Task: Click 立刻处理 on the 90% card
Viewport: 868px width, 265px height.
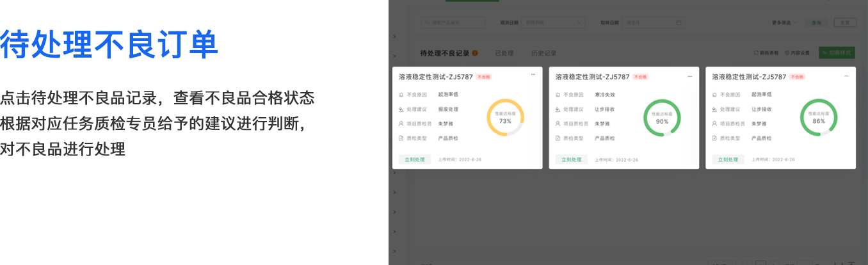Action: 571,159
